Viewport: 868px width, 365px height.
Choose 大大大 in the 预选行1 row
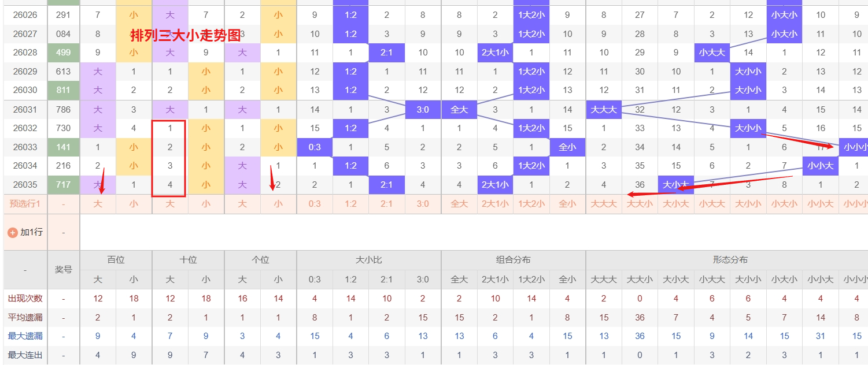click(604, 204)
